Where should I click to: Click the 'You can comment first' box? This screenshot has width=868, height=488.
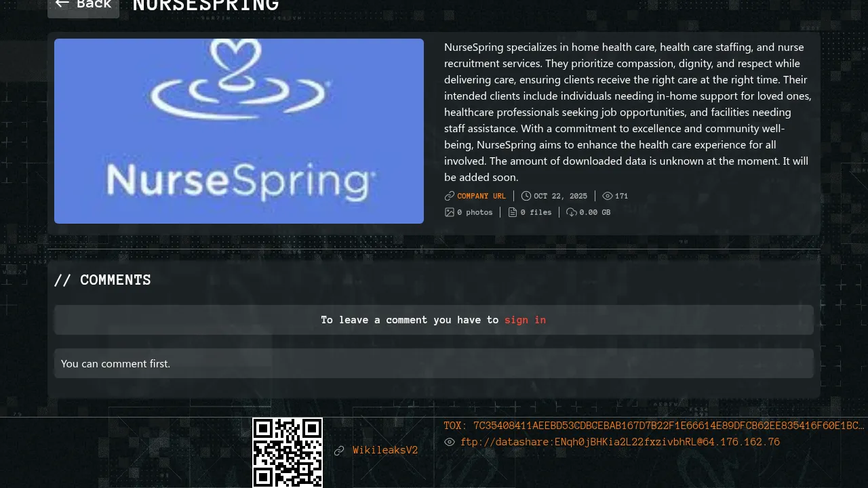pos(433,363)
